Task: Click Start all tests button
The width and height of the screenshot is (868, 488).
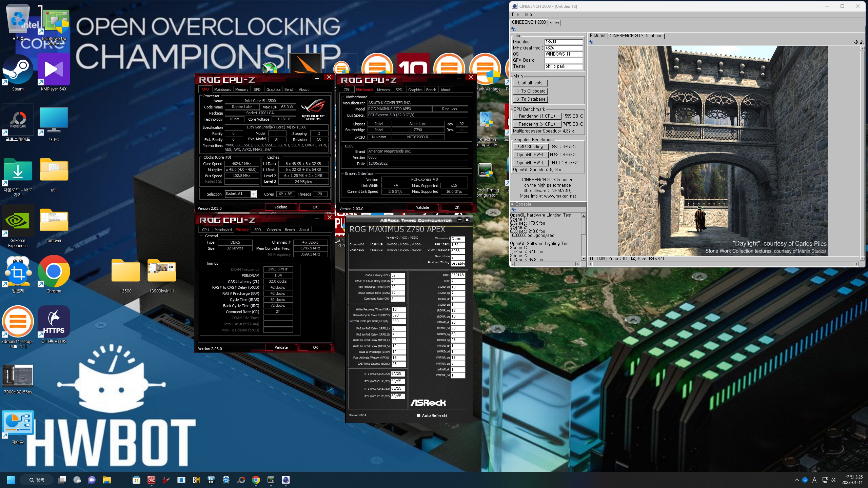Action: [x=530, y=83]
